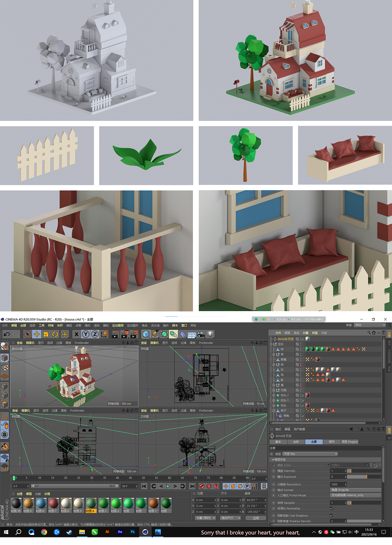The image size is (392, 545).
Task: Open the 界面 layout dropdown
Action: 370,325
